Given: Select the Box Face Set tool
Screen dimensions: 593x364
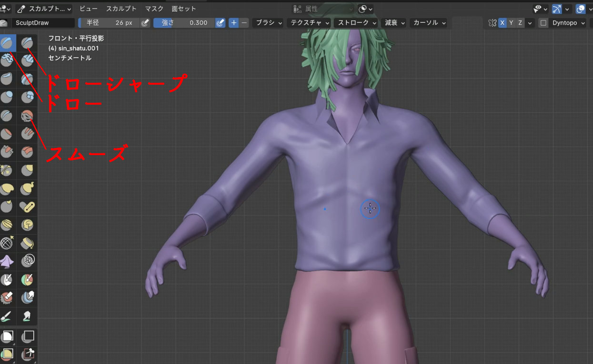Looking at the screenshot, I should coord(7,354).
